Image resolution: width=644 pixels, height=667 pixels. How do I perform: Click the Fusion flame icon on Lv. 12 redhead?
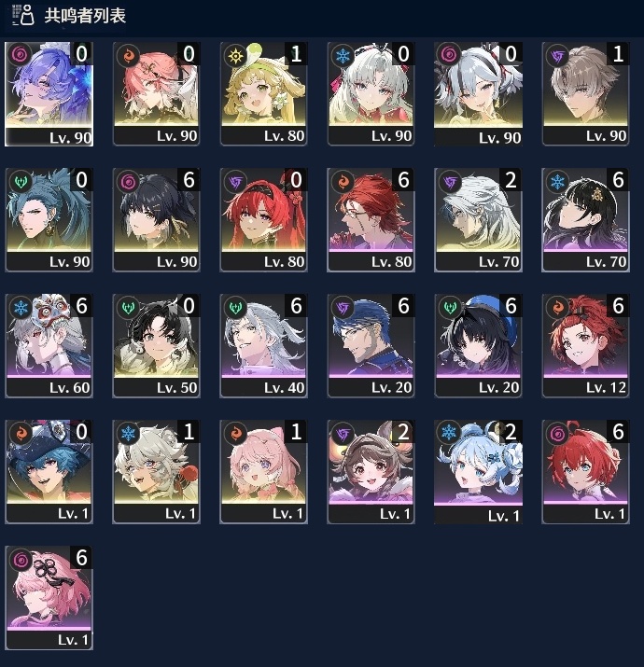(x=557, y=308)
